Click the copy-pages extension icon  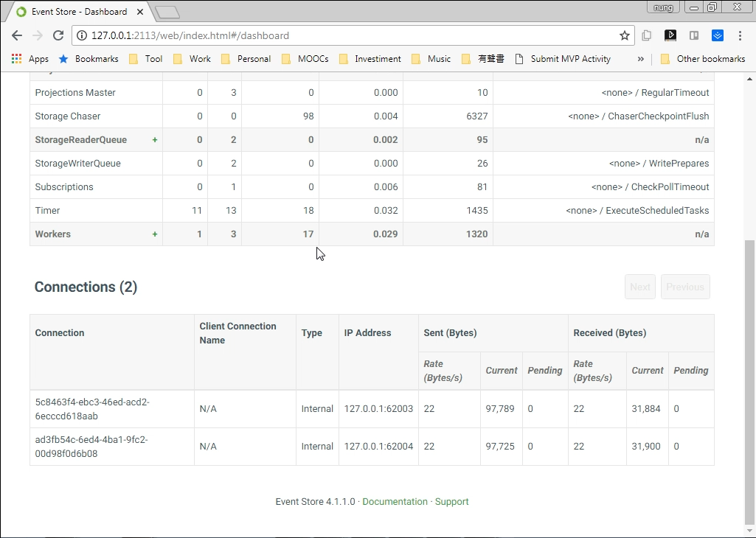pyautogui.click(x=647, y=35)
